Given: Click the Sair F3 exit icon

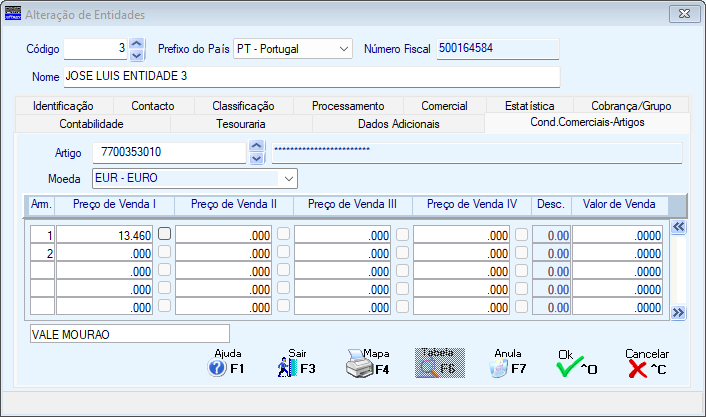Looking at the screenshot, I should [287, 367].
